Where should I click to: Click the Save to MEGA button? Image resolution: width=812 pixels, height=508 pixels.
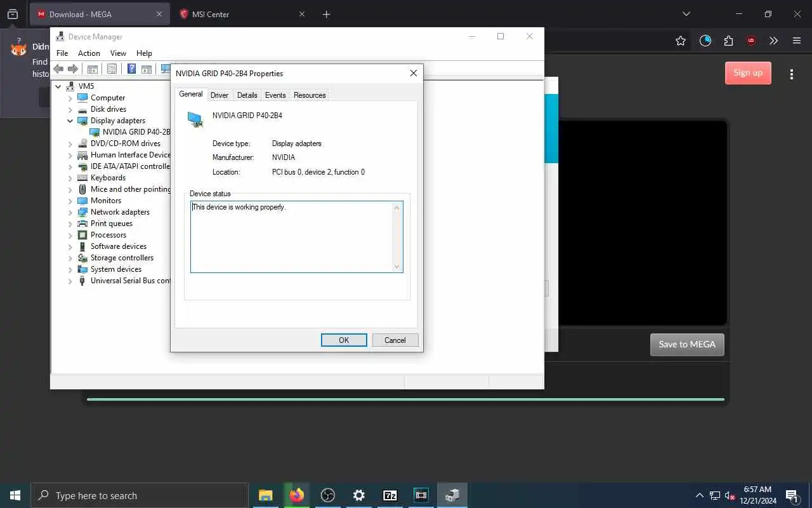point(687,344)
